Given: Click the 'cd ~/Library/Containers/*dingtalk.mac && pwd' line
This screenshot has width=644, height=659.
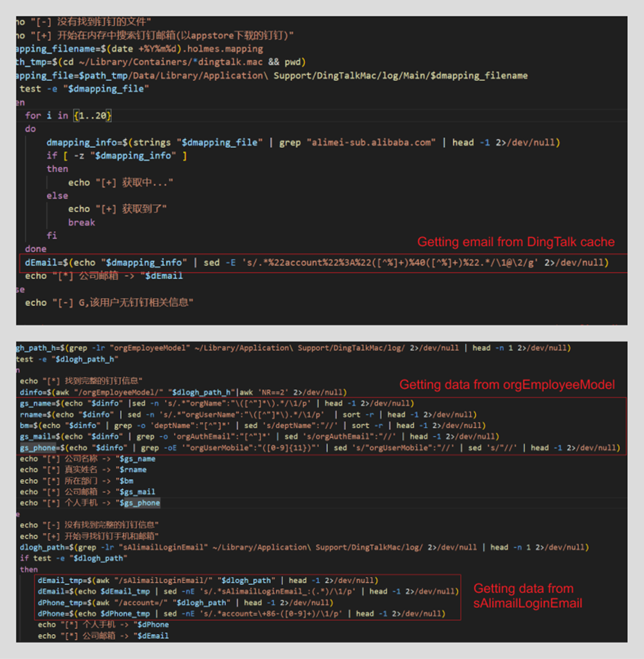Looking at the screenshot, I should (161, 62).
